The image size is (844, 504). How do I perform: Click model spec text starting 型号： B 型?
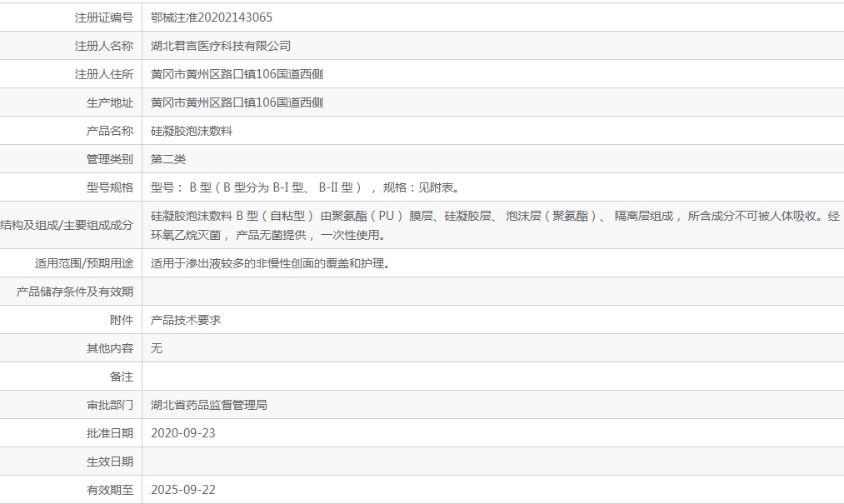306,187
